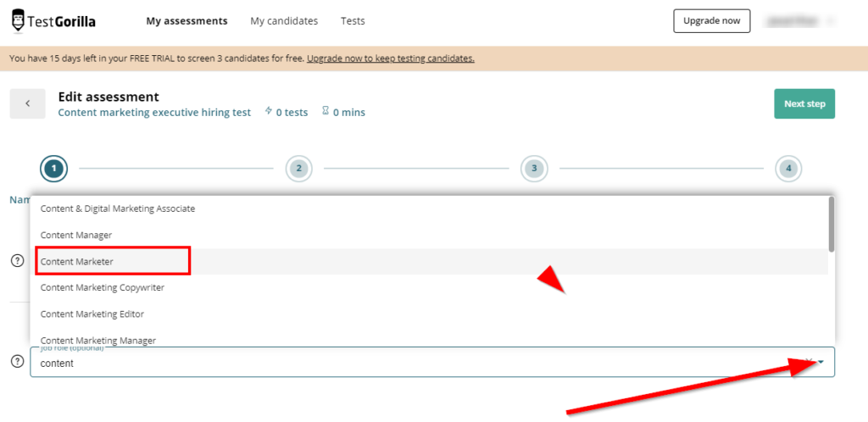Toggle the job role dropdown arrow
Image resolution: width=868 pixels, height=422 pixels.
(x=821, y=363)
